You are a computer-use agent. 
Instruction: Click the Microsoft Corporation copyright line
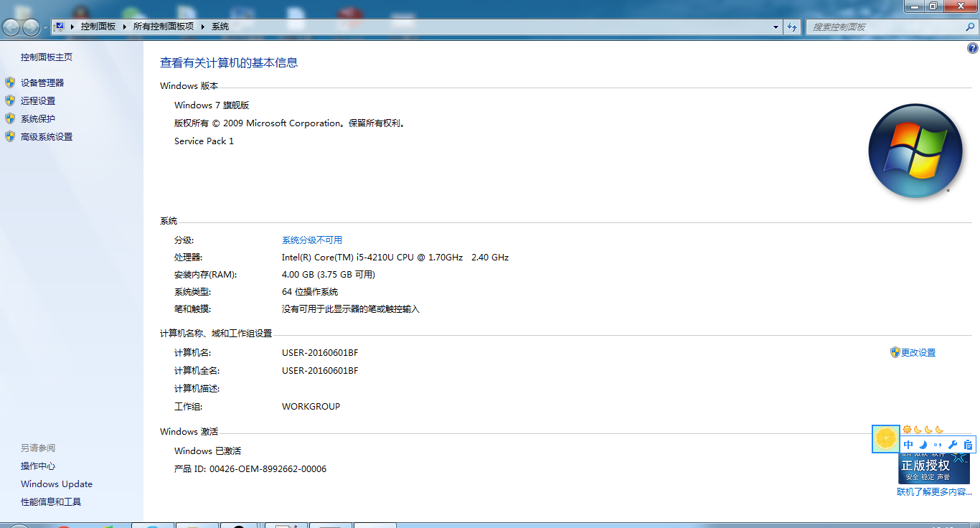point(291,123)
